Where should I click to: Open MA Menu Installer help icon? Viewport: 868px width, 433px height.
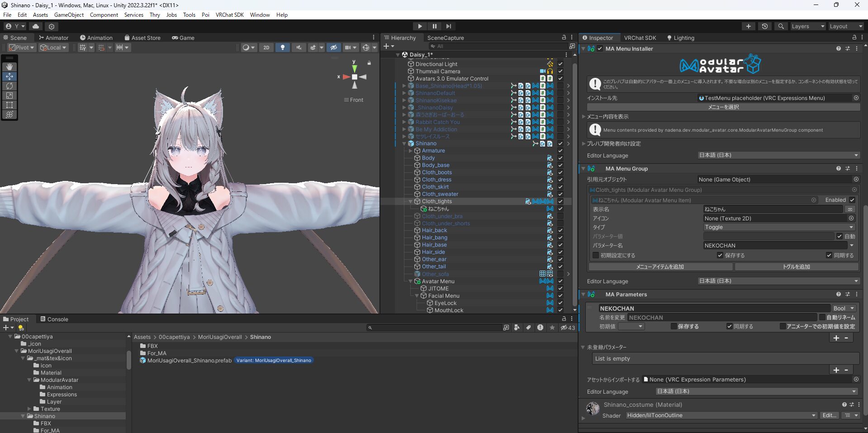tap(839, 48)
